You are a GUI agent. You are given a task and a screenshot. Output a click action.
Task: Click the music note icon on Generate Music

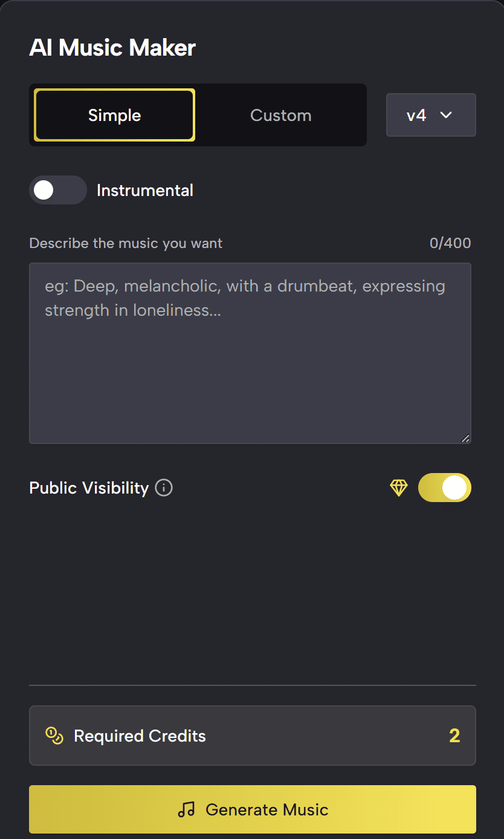(x=186, y=809)
